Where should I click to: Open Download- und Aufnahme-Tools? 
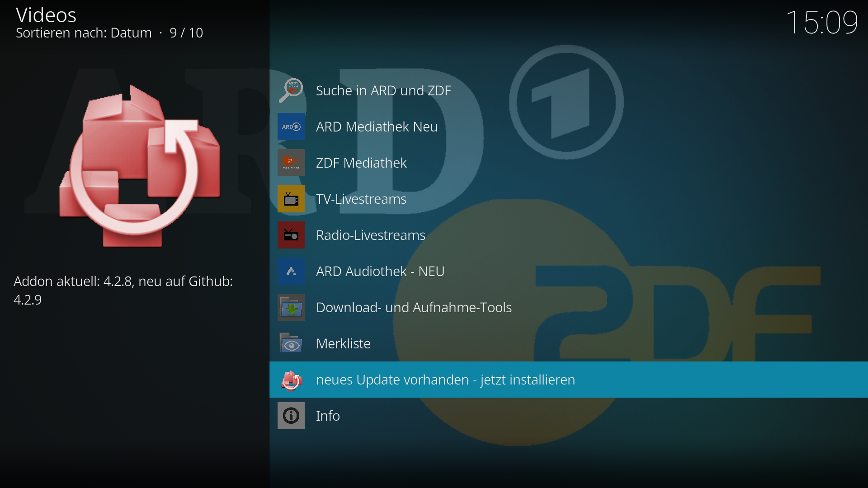pyautogui.click(x=569, y=307)
